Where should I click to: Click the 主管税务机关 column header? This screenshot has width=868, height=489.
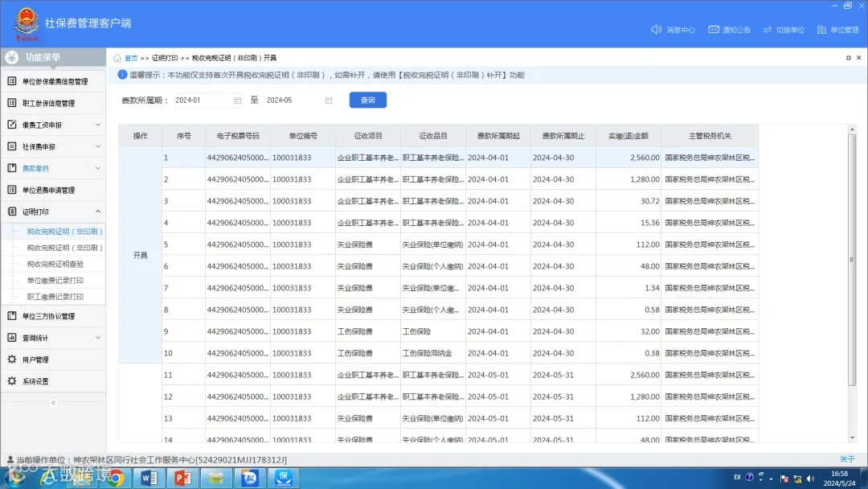click(x=710, y=136)
